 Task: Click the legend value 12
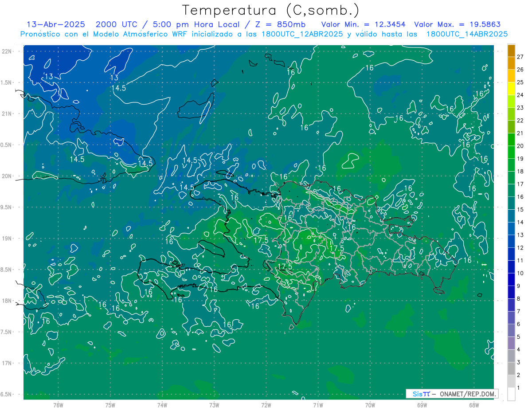pyautogui.click(x=520, y=248)
